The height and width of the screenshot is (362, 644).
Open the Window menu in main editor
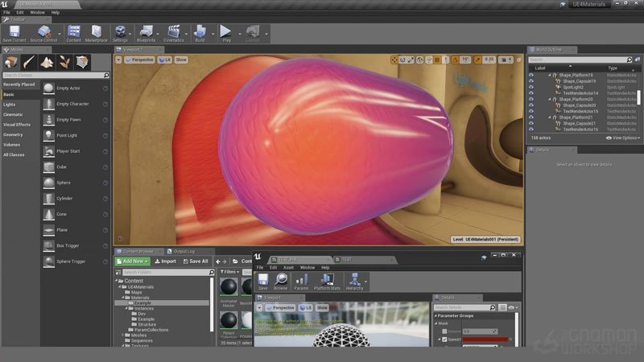pyautogui.click(x=37, y=13)
